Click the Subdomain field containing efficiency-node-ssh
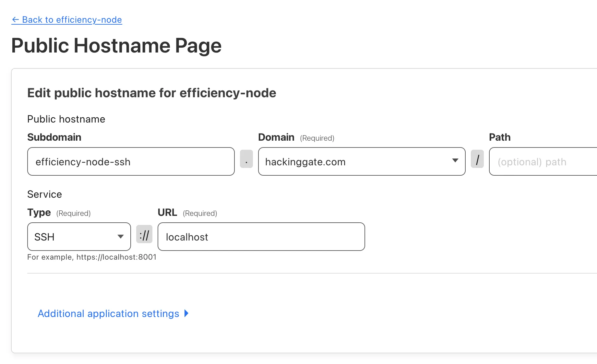 coord(131,161)
